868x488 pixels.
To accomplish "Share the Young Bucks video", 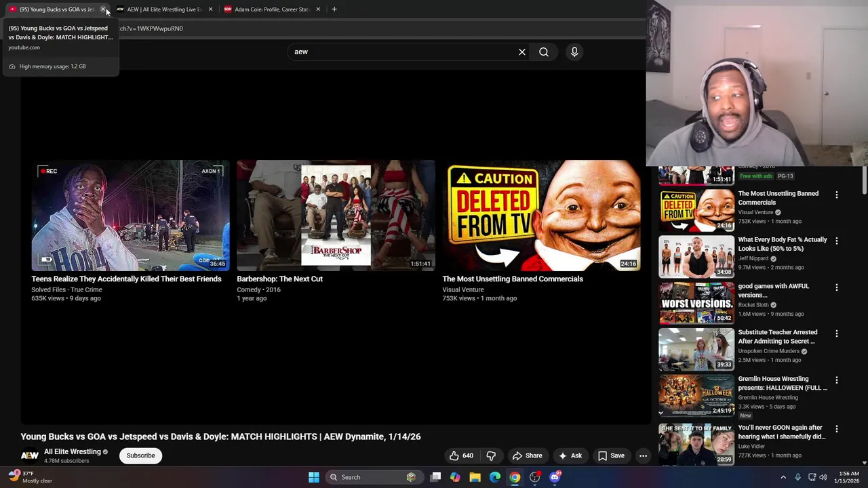I will coord(528,455).
